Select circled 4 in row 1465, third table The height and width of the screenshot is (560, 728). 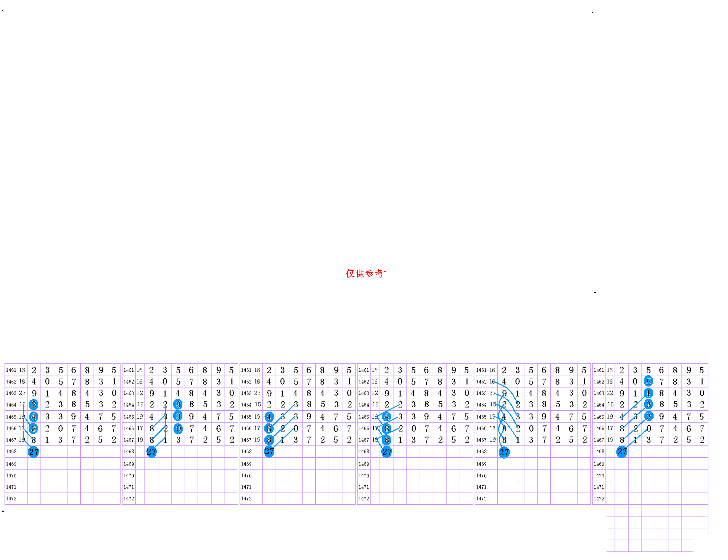click(x=269, y=417)
